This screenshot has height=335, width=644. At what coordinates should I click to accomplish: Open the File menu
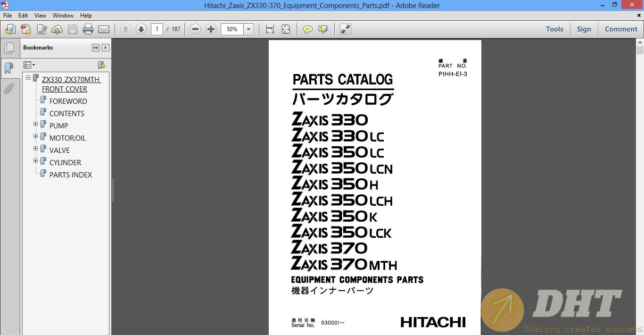(x=8, y=16)
